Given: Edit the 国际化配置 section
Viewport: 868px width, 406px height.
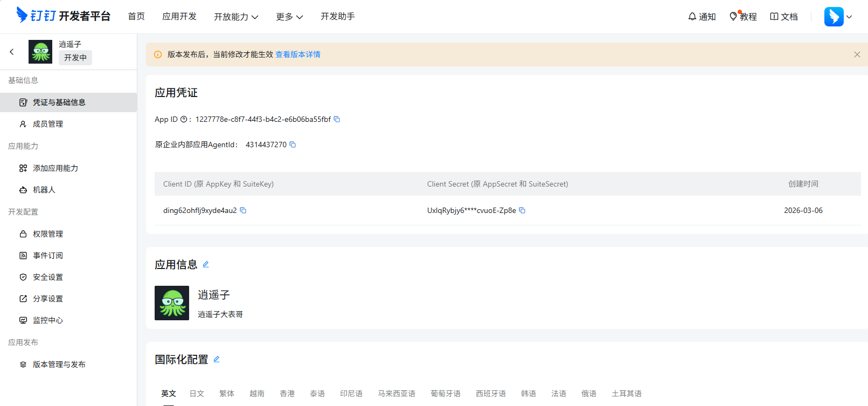Looking at the screenshot, I should click(x=217, y=359).
